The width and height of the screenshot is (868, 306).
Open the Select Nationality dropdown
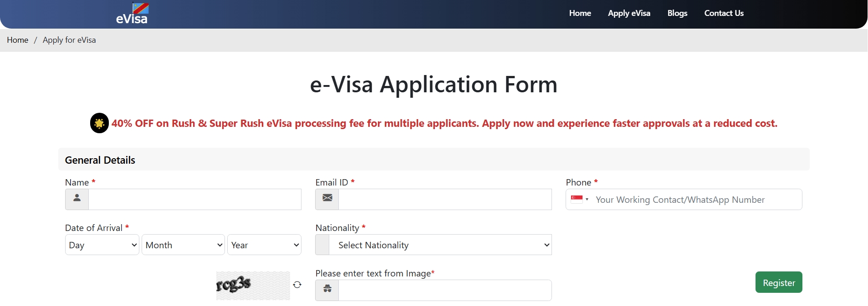440,245
